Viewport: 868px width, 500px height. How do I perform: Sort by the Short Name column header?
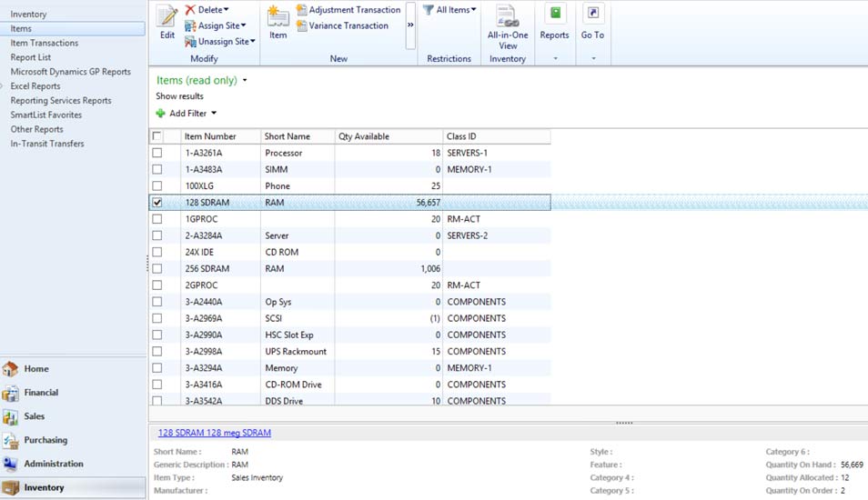tap(298, 136)
